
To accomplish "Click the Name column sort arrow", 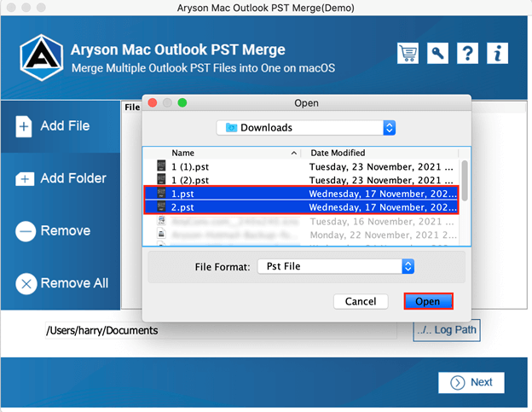I will click(294, 154).
